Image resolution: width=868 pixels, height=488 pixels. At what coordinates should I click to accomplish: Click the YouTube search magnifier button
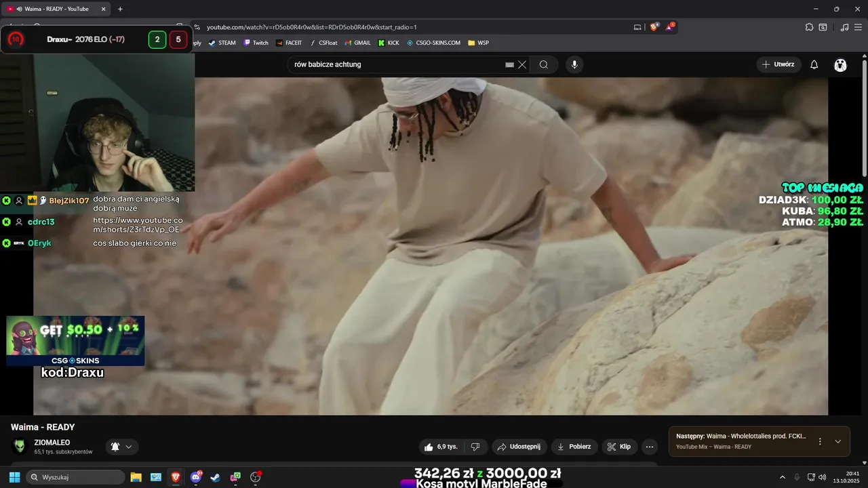(543, 64)
